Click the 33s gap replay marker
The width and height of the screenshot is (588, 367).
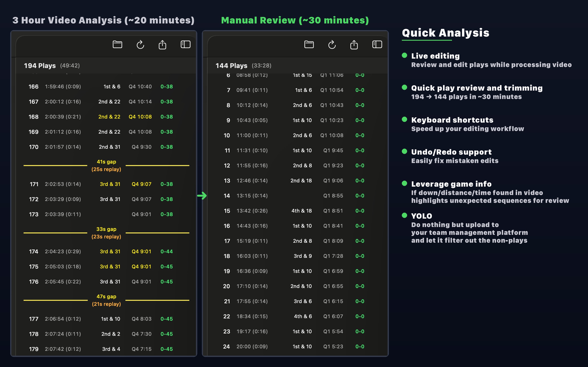click(x=106, y=233)
